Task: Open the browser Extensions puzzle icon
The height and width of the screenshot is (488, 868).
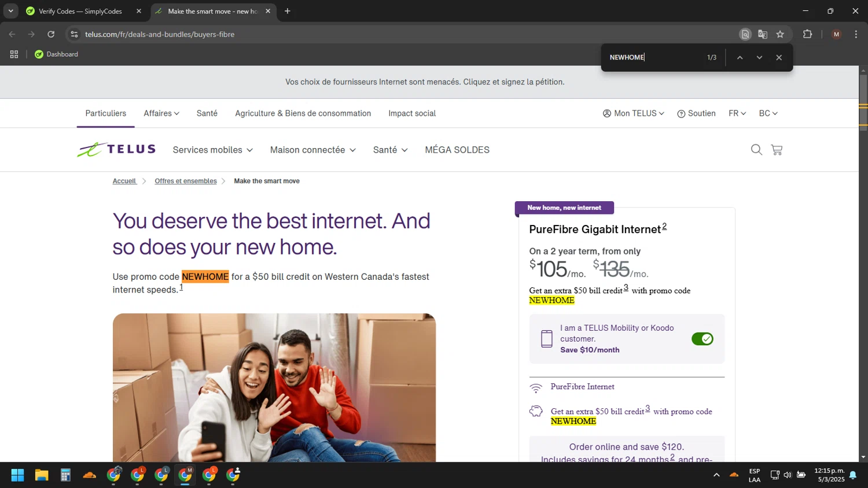Action: click(807, 34)
